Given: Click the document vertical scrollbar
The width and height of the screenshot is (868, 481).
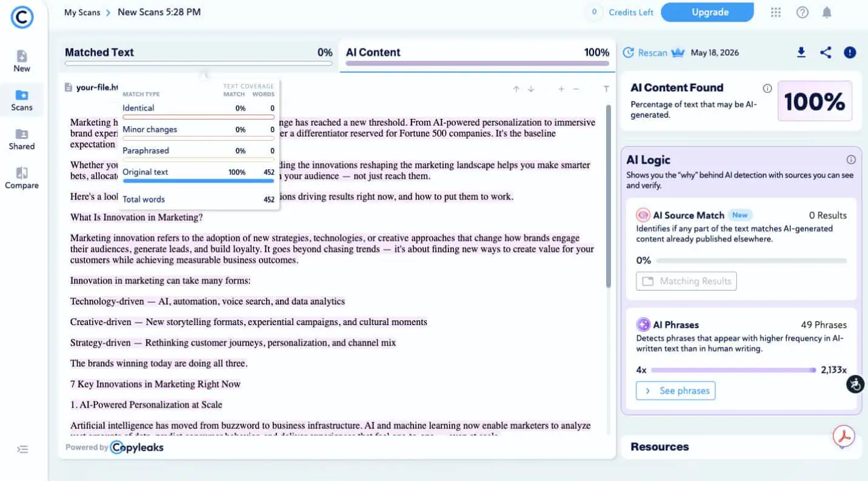Looking at the screenshot, I should pyautogui.click(x=608, y=197).
